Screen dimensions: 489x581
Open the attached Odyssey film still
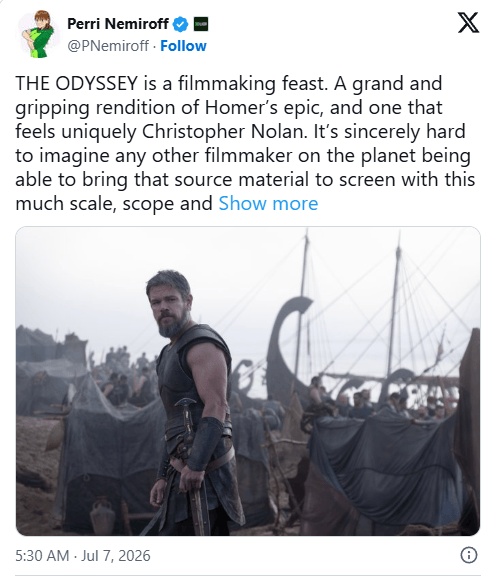click(248, 381)
